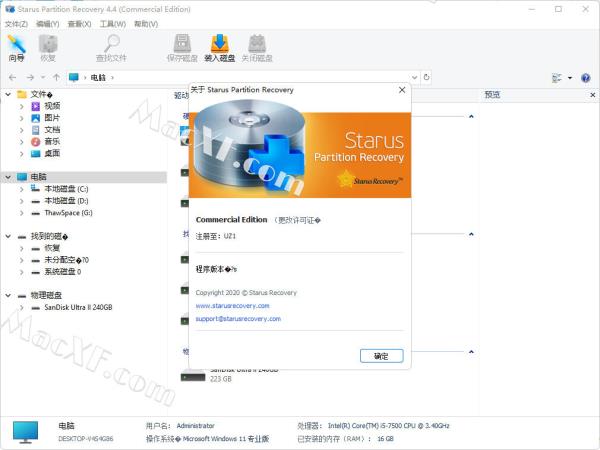Open the address bar history dropdown

414,78
